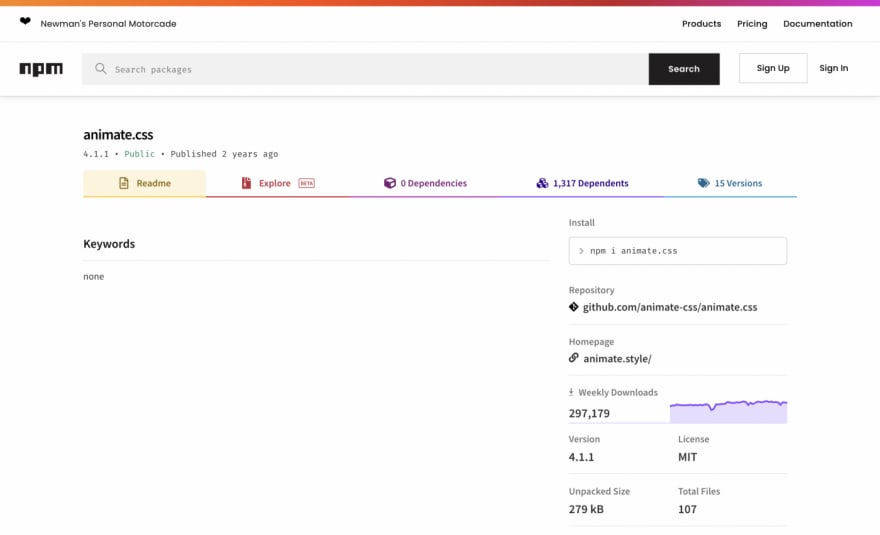
Task: Click the Total Files value 107
Action: tap(687, 509)
